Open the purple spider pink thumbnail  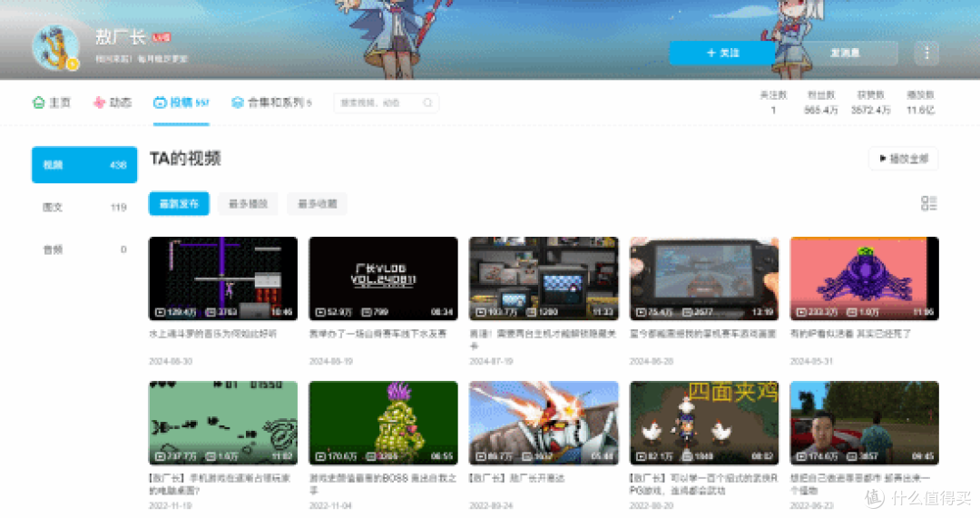[865, 279]
